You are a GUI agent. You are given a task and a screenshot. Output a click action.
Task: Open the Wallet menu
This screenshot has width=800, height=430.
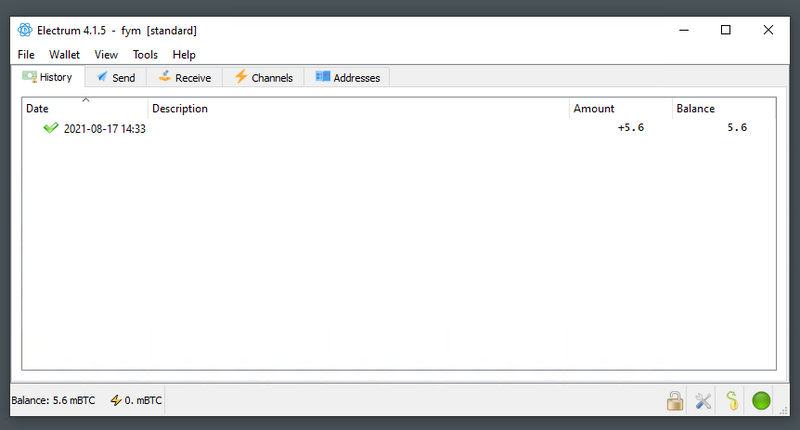[x=64, y=55]
